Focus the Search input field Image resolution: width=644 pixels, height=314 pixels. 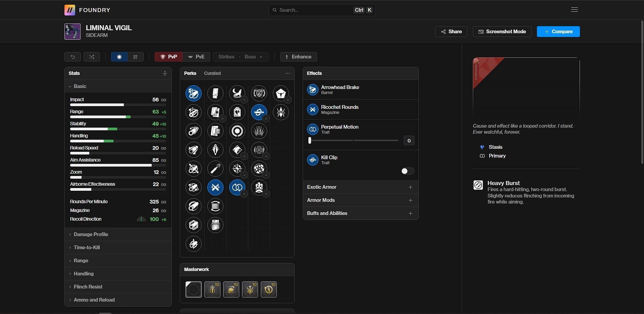322,10
